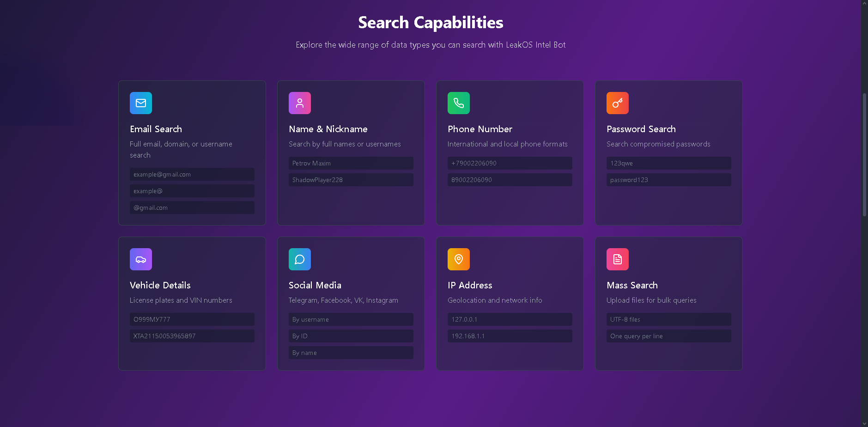Select the example@gmail.com example field
Screen dimensions: 868x427
(x=192, y=174)
